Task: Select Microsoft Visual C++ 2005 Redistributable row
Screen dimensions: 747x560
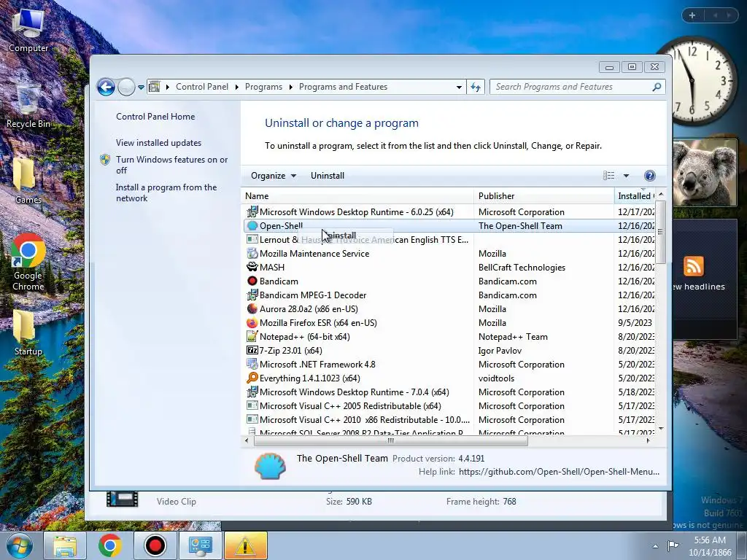Action: click(449, 405)
